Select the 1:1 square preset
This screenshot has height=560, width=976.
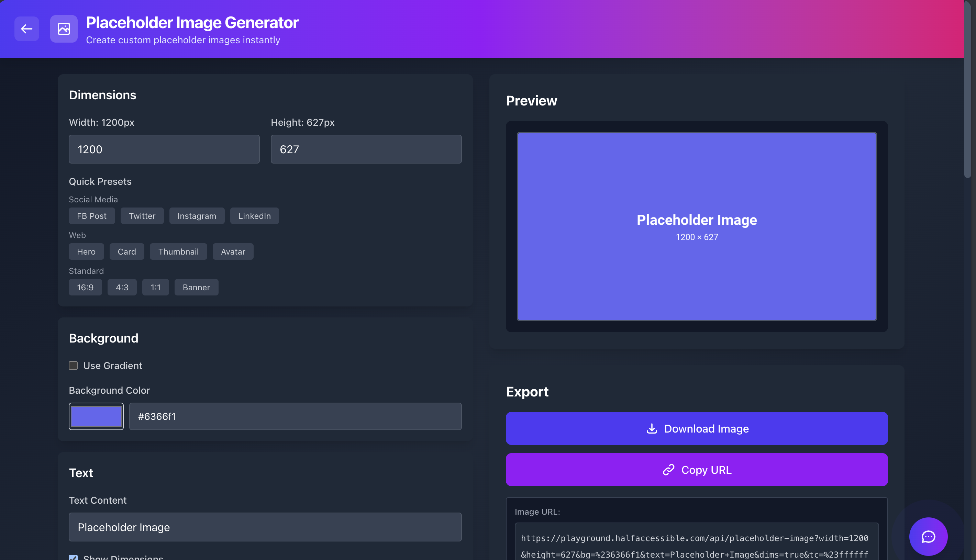point(155,287)
